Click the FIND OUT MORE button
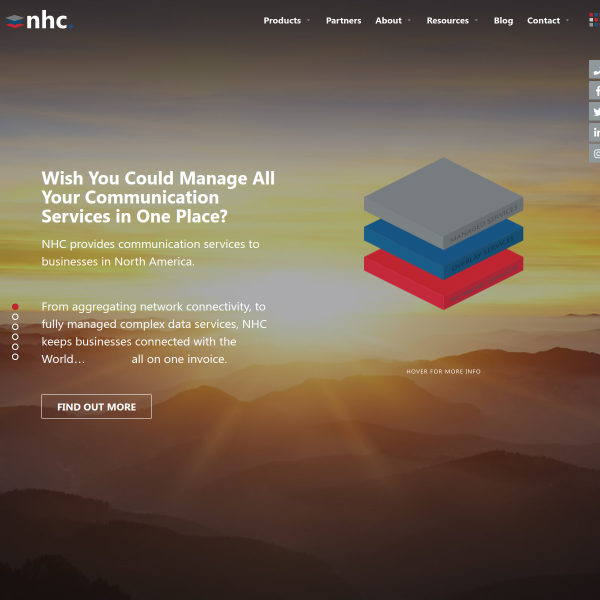The width and height of the screenshot is (600, 600). pos(96,406)
